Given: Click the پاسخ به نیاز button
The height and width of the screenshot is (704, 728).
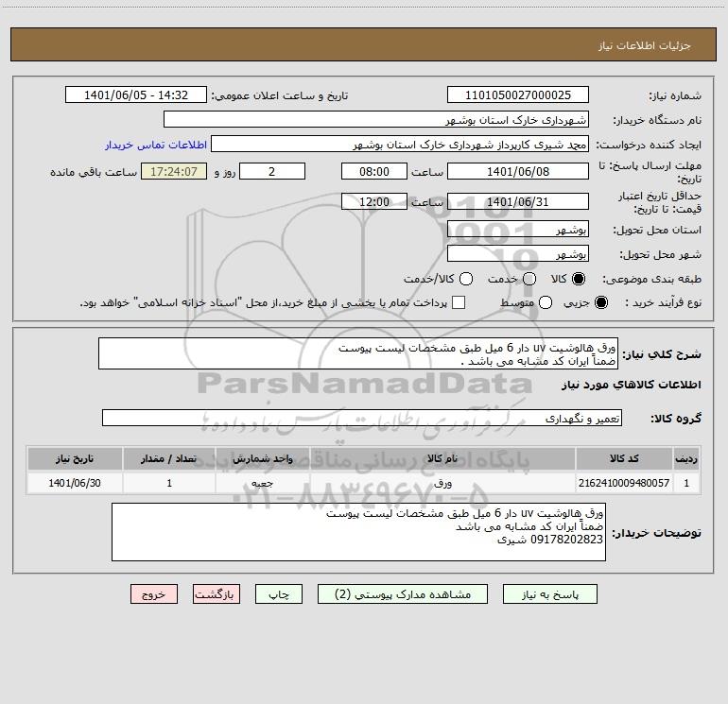Looking at the screenshot, I should pyautogui.click(x=550, y=594).
